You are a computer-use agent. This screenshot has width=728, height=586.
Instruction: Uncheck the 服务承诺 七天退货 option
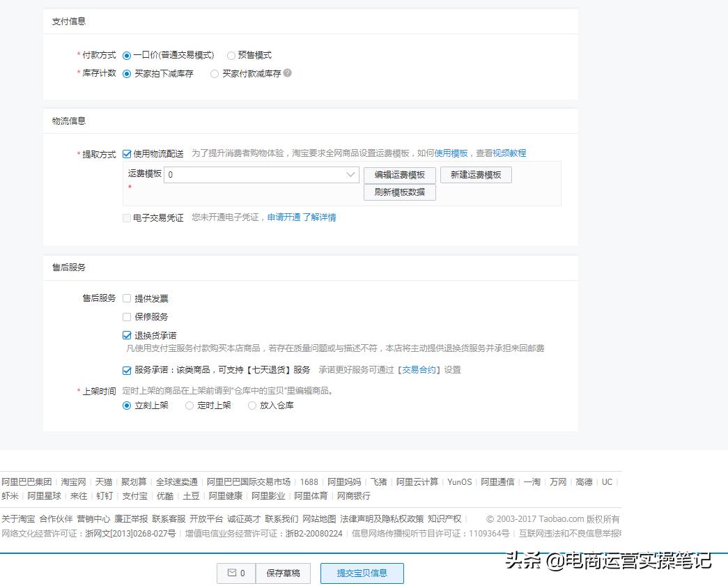tap(126, 371)
